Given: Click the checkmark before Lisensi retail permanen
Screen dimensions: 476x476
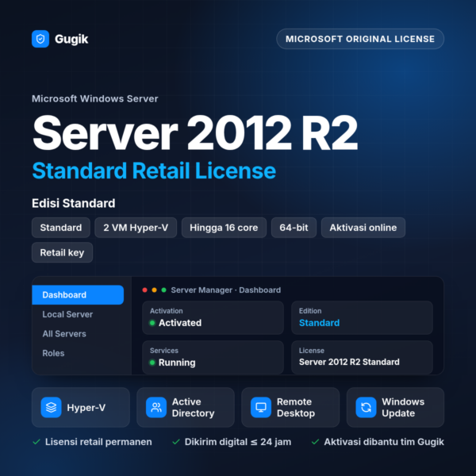Looking at the screenshot, I should (x=36, y=442).
